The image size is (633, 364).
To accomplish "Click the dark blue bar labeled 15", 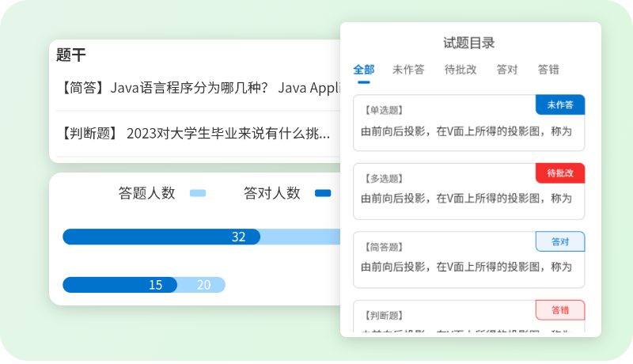I will pyautogui.click(x=119, y=285).
